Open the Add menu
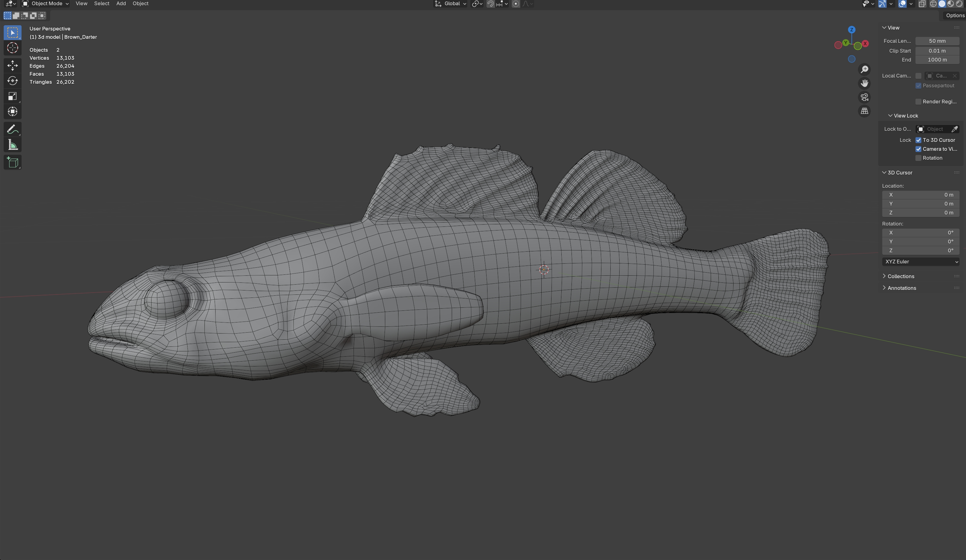Image resolution: width=966 pixels, height=560 pixels. 121,4
